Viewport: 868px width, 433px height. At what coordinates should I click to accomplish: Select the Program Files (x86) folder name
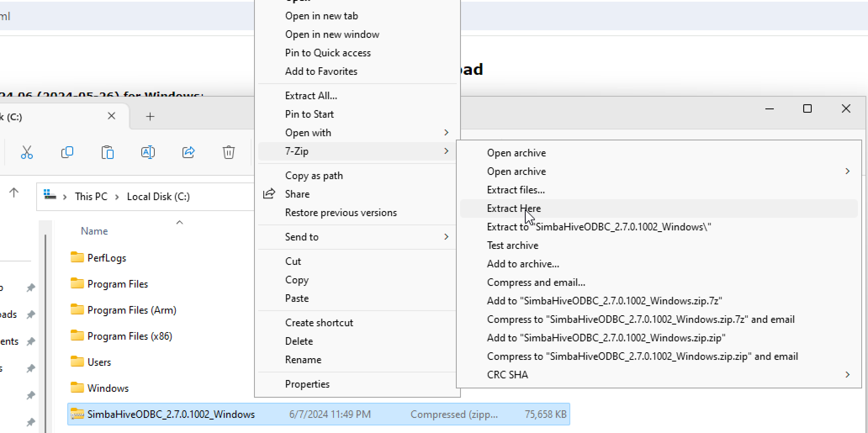(x=130, y=336)
